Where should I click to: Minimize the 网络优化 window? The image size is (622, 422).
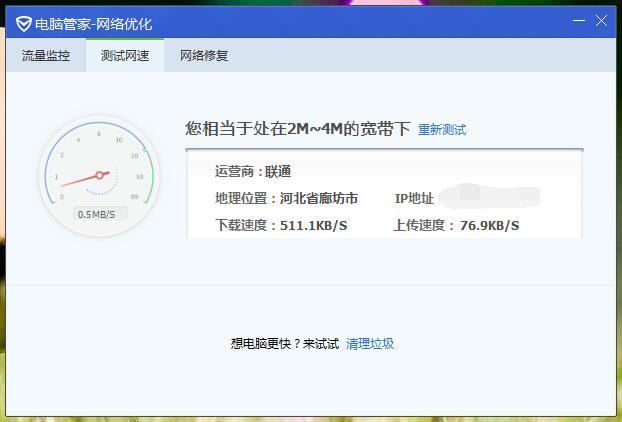pyautogui.click(x=579, y=21)
